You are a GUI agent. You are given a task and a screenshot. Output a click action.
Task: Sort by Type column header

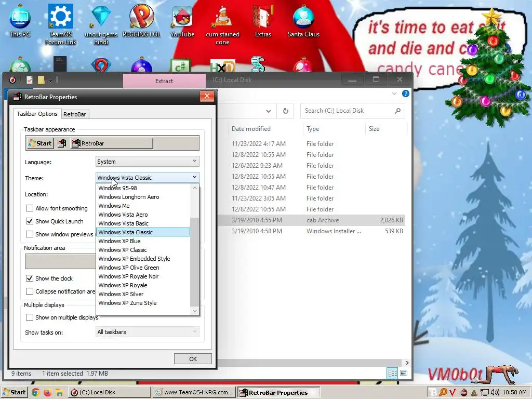334,129
